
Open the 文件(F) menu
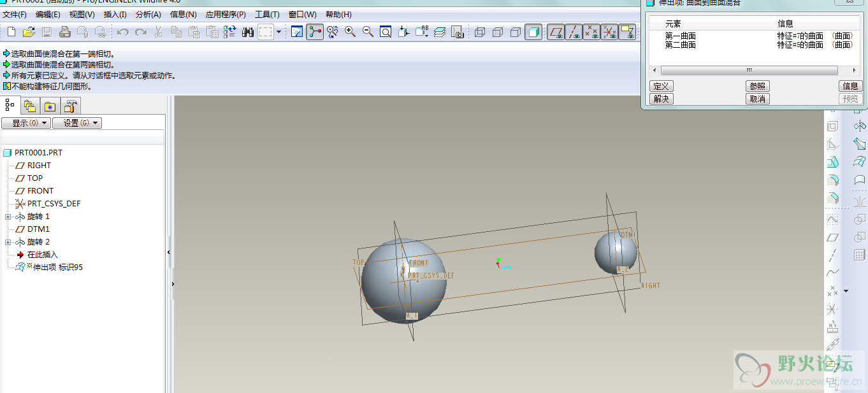pos(15,14)
